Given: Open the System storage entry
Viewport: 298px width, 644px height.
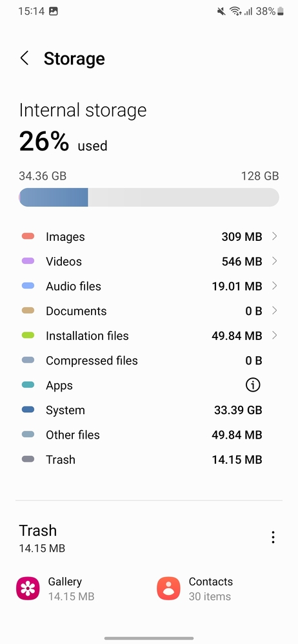Looking at the screenshot, I should [149, 410].
